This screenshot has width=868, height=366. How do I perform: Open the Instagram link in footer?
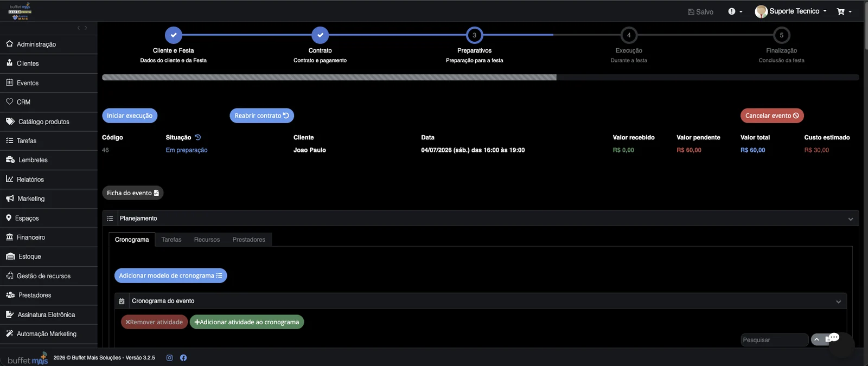[x=169, y=358]
